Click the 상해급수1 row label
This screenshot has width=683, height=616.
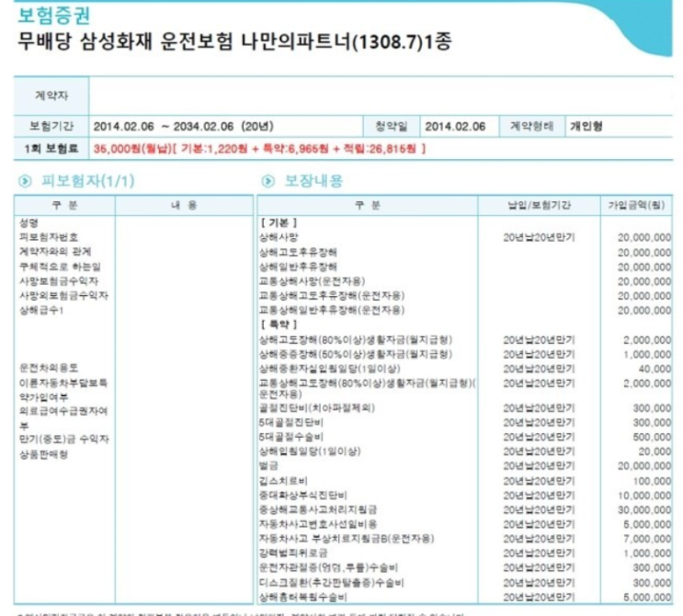pos(41,310)
